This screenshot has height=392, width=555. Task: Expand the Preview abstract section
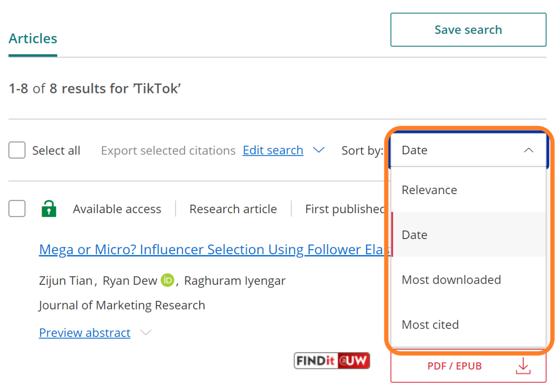tap(85, 332)
